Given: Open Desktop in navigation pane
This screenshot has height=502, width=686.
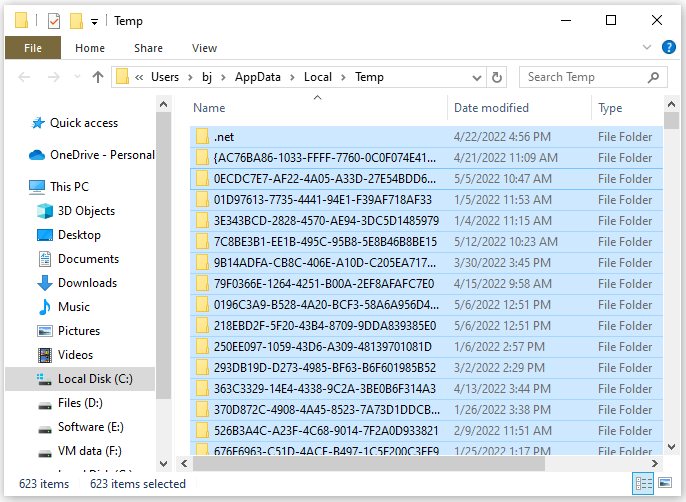Looking at the screenshot, I should click(x=69, y=235).
